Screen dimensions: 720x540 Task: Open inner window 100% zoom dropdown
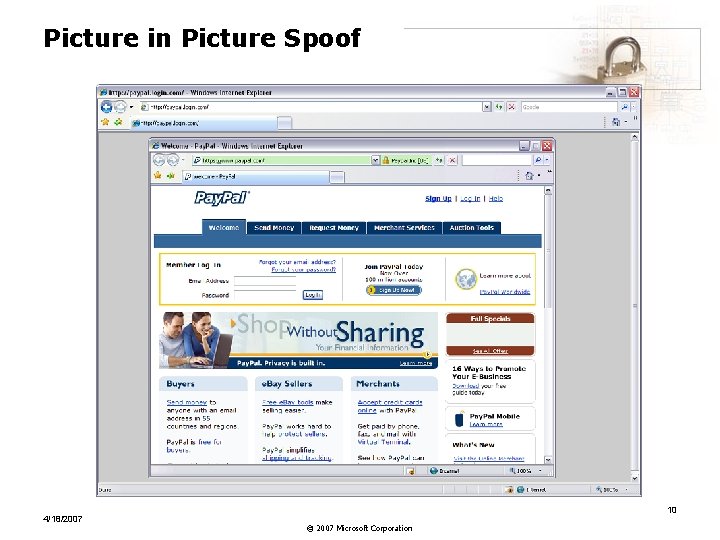pos(540,471)
